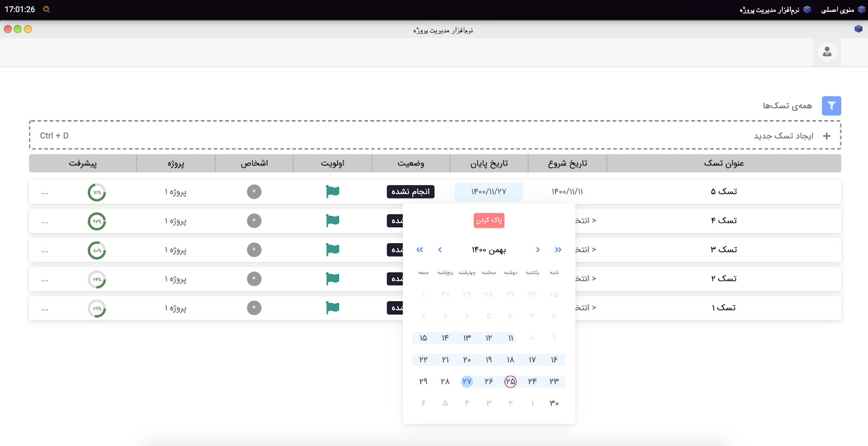Open the user profile avatar icon
The width and height of the screenshot is (868, 446).
827,52
